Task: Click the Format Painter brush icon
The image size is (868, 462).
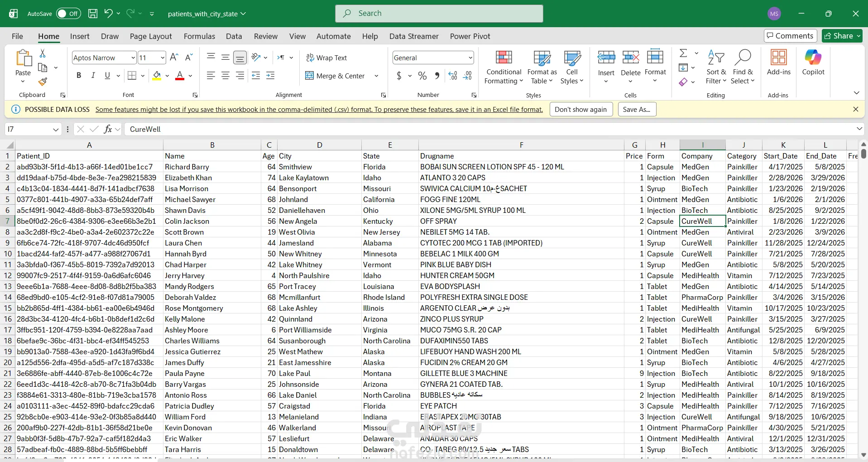Action: 43,82
